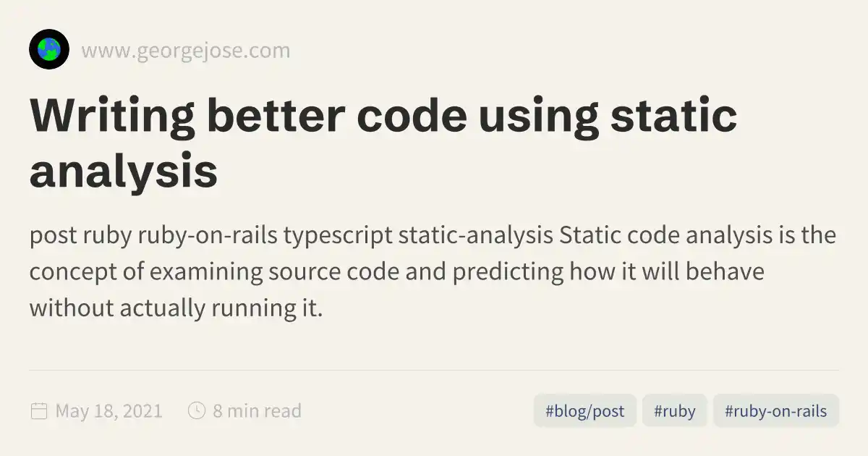Click the article title starting with "Writing better code"
Viewport: 868px width, 456px height.
[383, 117]
